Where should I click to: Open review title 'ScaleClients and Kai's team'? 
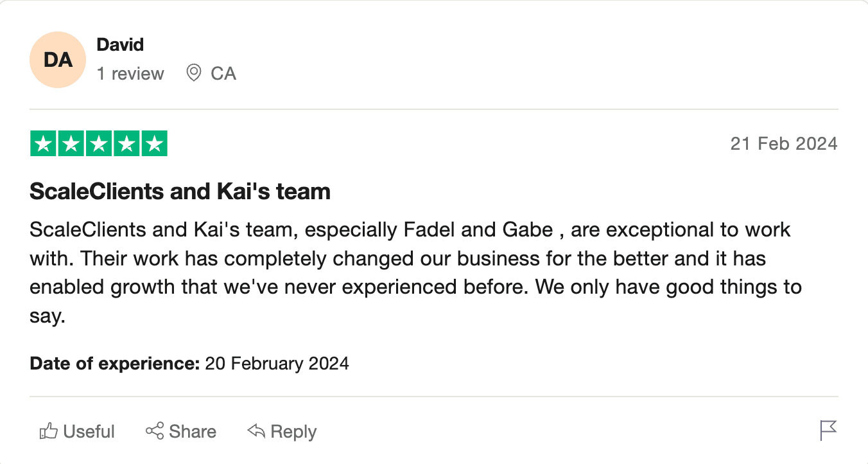tap(180, 192)
